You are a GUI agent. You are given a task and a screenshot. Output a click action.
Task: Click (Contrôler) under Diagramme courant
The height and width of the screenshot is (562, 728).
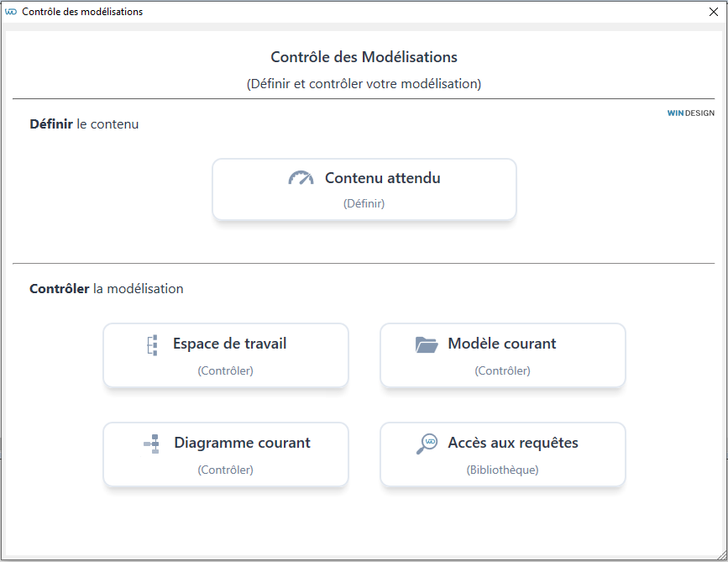coord(226,470)
